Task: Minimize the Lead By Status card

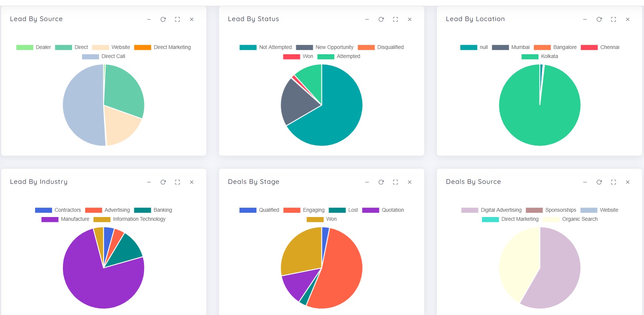Action: click(x=367, y=19)
